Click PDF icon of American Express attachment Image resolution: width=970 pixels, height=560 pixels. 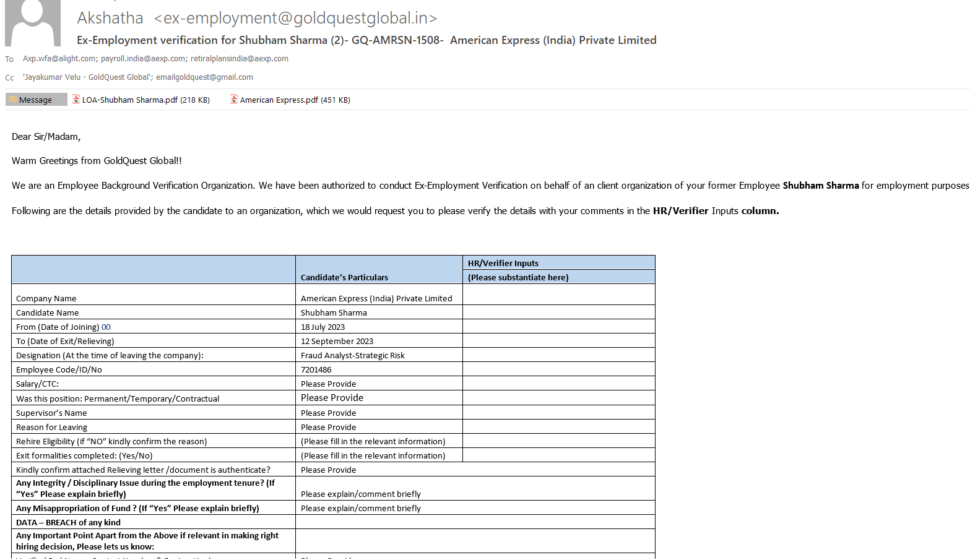point(234,99)
